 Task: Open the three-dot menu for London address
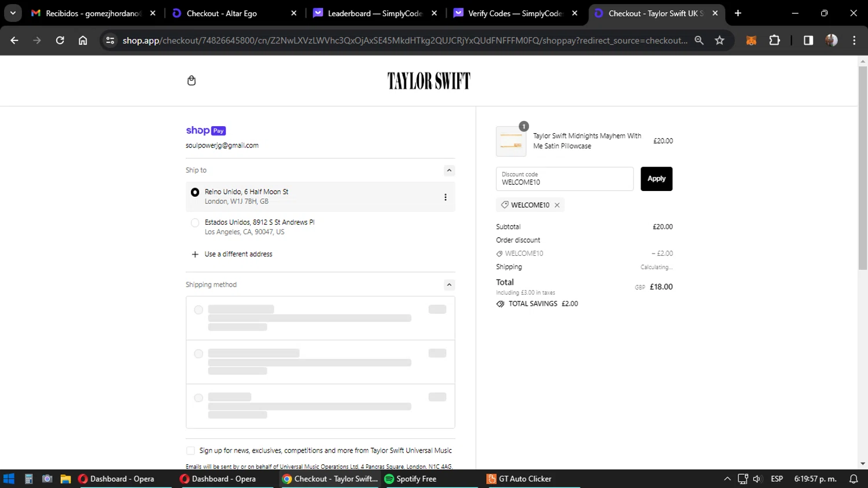pos(445,197)
